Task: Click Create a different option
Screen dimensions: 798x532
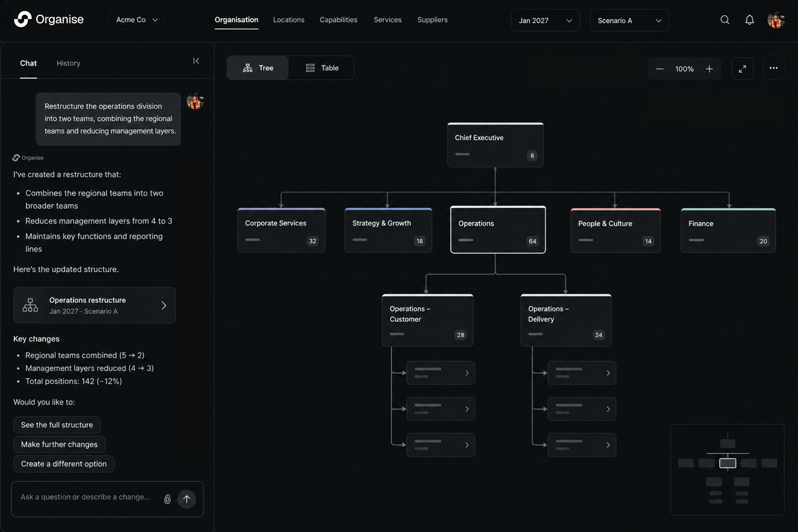Action: [x=64, y=464]
